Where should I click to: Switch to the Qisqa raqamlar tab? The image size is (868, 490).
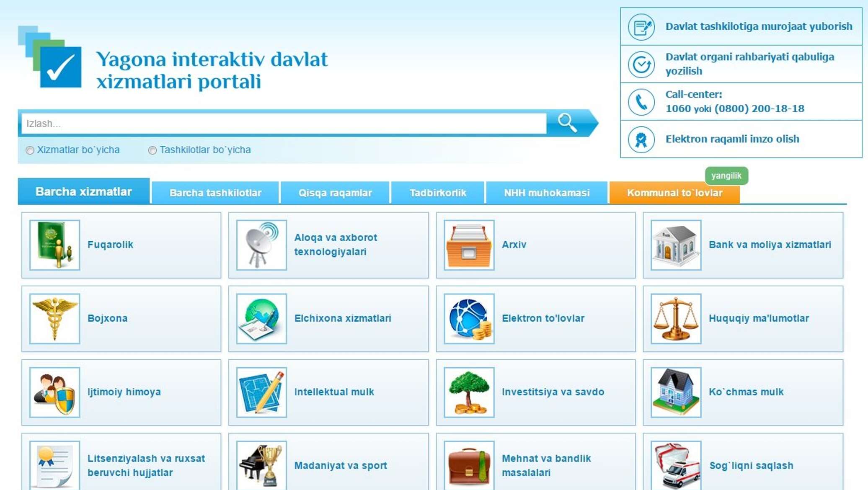[x=335, y=193]
